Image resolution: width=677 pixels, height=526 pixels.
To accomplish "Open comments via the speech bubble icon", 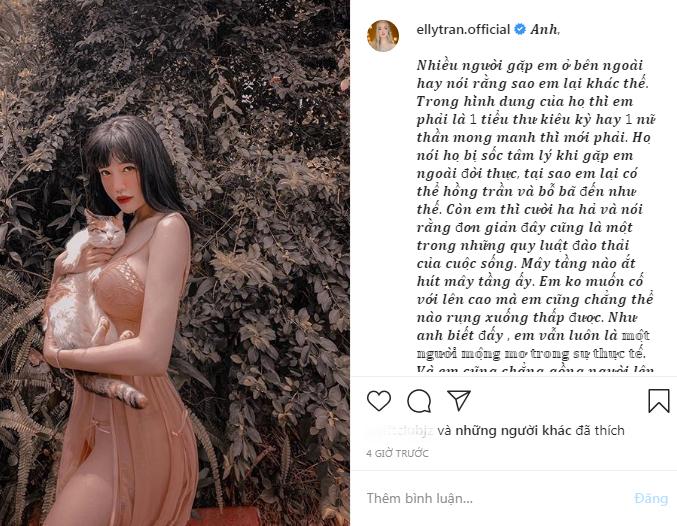I will click(x=419, y=401).
